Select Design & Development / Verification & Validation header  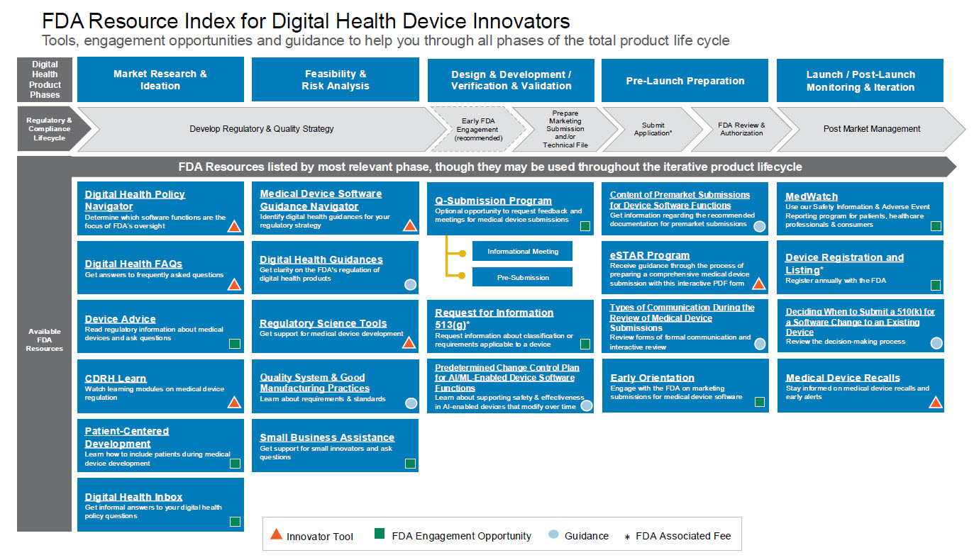click(x=511, y=79)
